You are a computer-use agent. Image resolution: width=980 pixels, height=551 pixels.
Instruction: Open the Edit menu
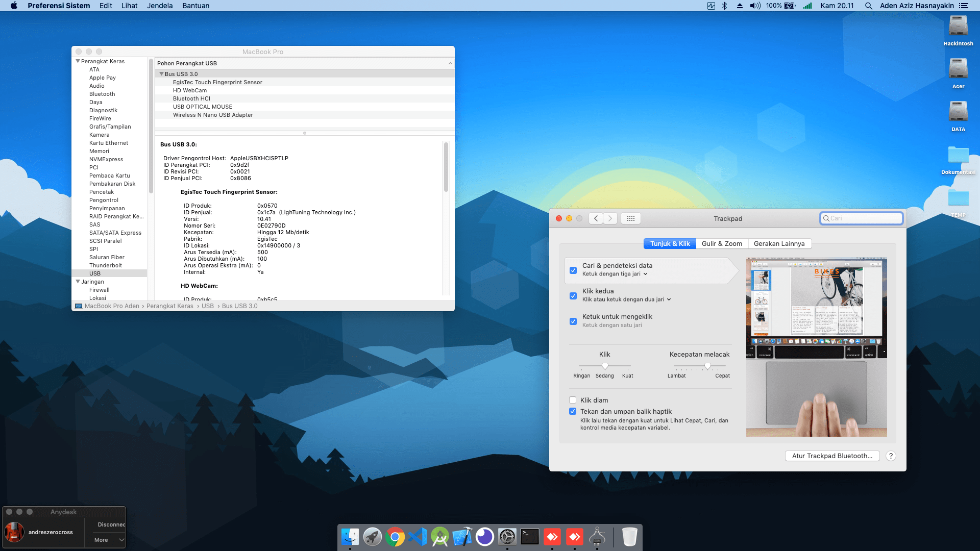point(106,6)
